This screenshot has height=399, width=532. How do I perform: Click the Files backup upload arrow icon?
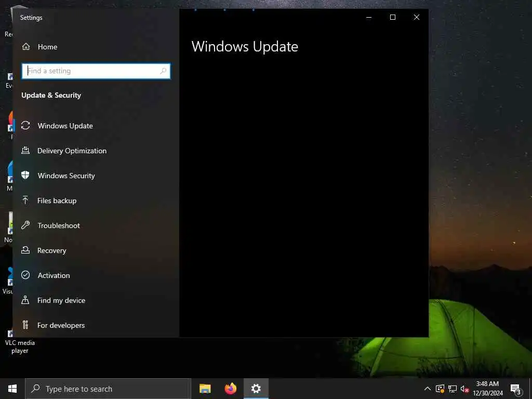pyautogui.click(x=25, y=200)
